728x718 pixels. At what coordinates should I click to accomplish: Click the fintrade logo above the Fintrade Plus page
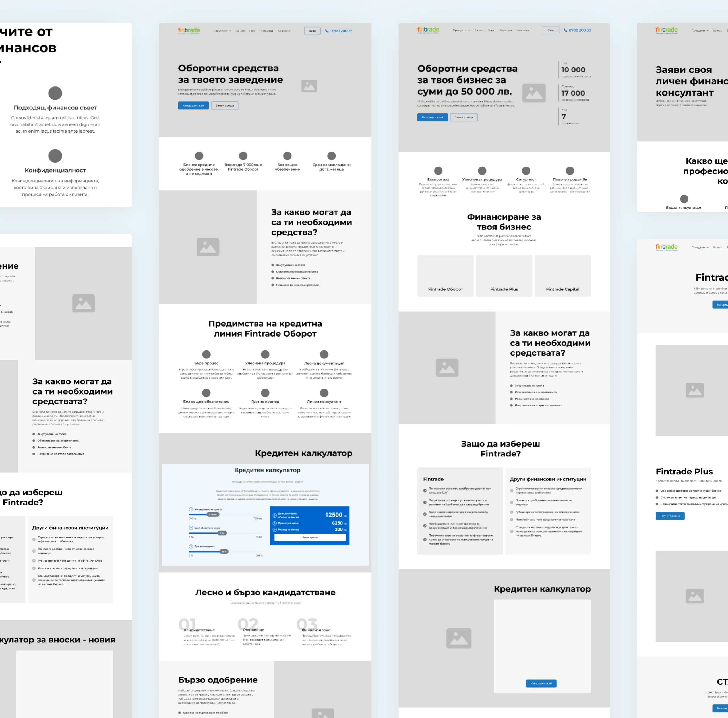(667, 247)
